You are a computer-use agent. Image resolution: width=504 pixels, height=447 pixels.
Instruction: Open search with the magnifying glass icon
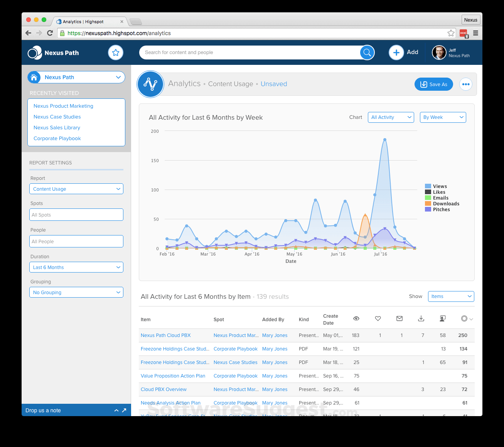point(367,52)
